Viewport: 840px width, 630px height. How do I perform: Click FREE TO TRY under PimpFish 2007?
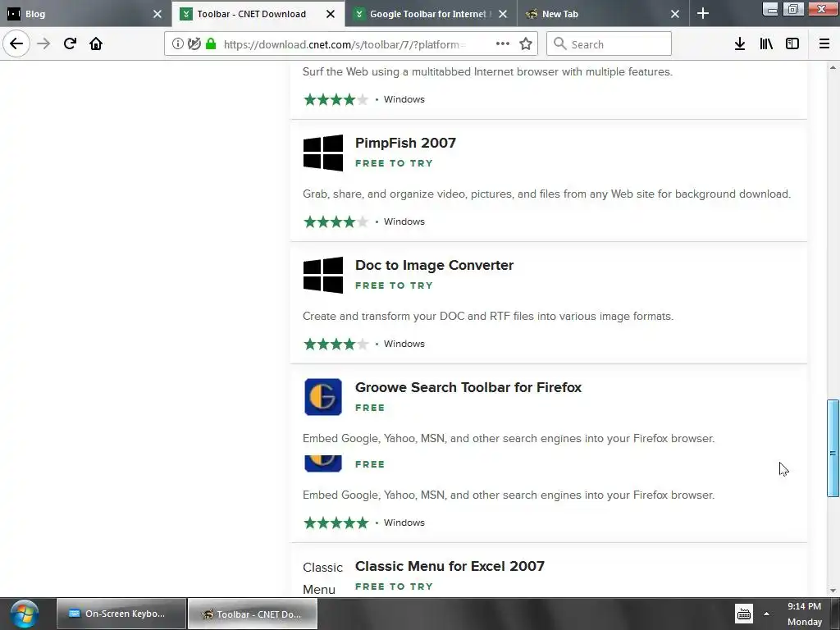[x=394, y=163]
